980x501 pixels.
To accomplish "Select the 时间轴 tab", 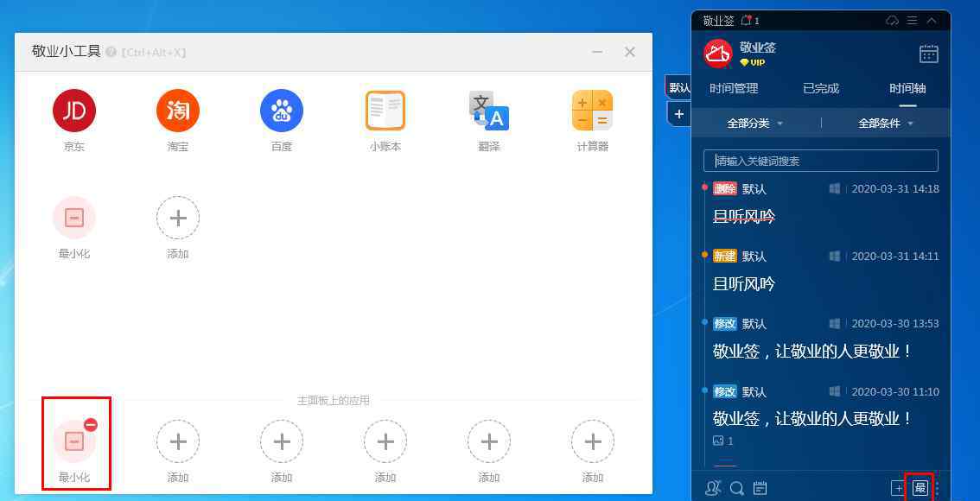I will 907,88.
